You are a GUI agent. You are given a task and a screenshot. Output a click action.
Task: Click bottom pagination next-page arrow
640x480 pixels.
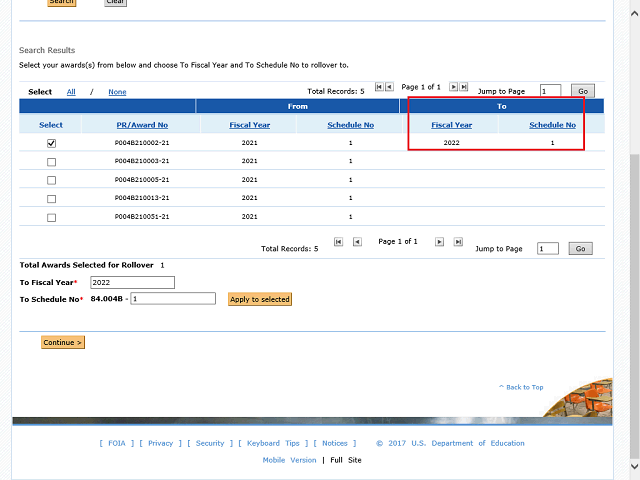[x=440, y=242]
